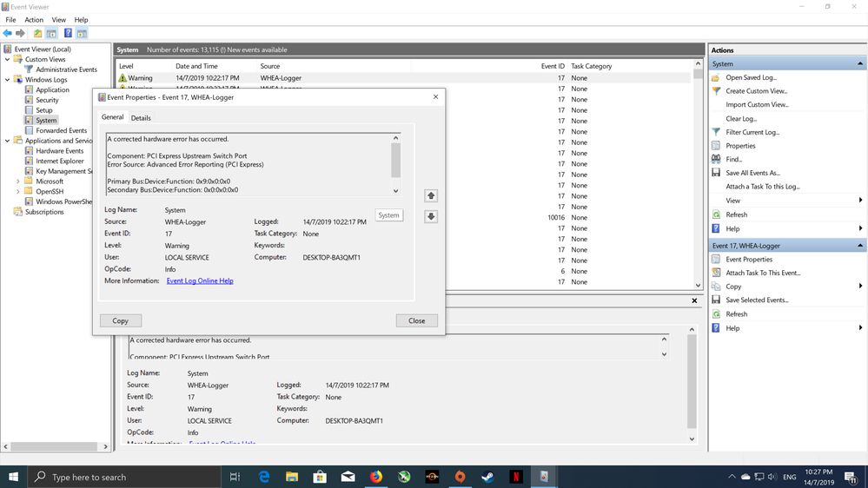The height and width of the screenshot is (488, 868).
Task: Collapse the Custom Views tree node
Action: tap(7, 59)
